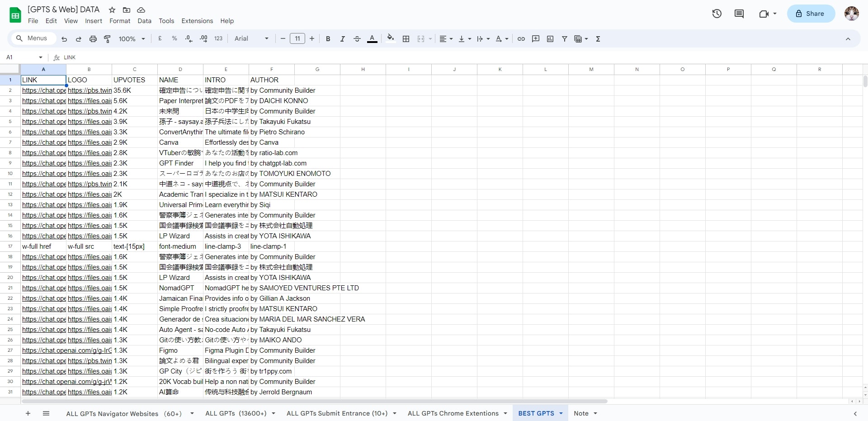Increase decimal places icon
Screen dimensions: 868x421
click(x=203, y=39)
